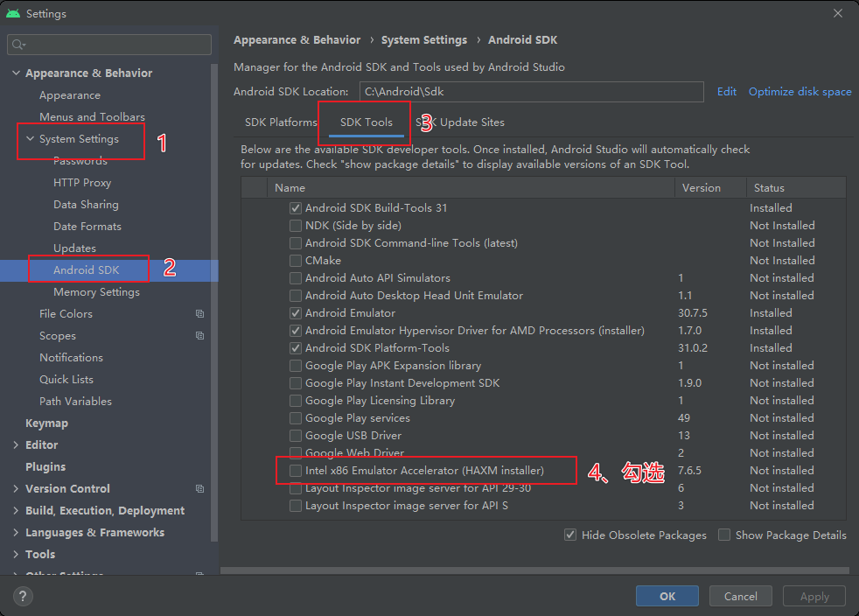Uncheck Android Emulator checkbox

[x=296, y=313]
